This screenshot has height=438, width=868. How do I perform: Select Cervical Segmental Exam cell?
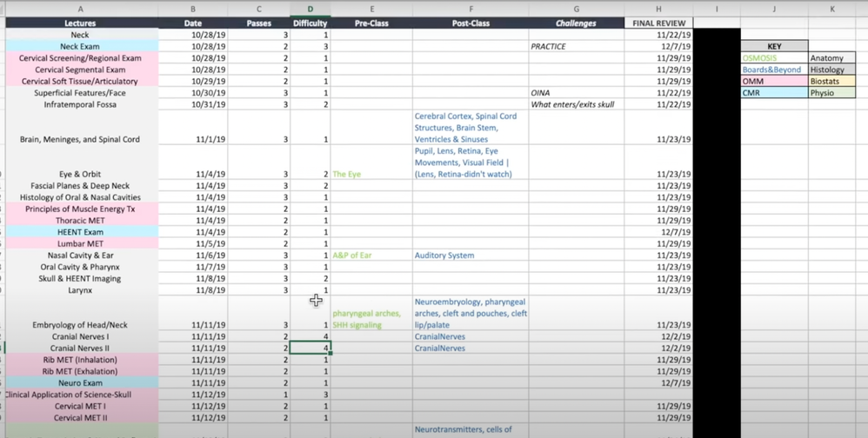tap(81, 70)
